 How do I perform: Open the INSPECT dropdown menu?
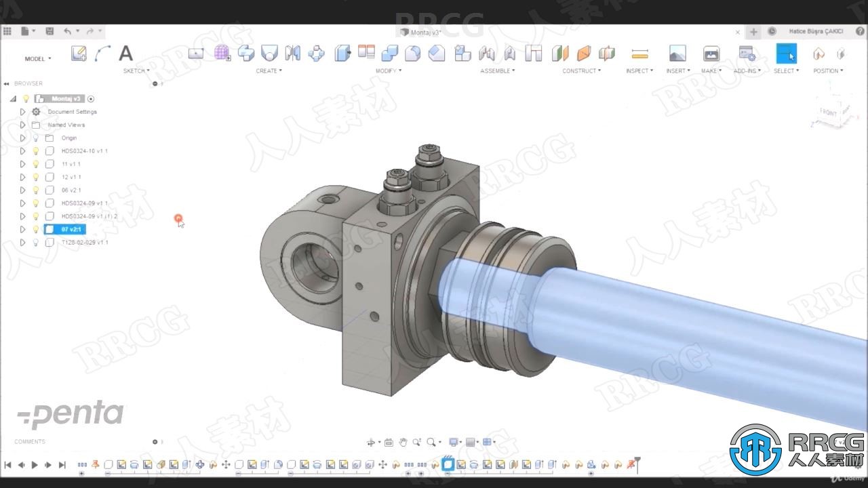(639, 70)
